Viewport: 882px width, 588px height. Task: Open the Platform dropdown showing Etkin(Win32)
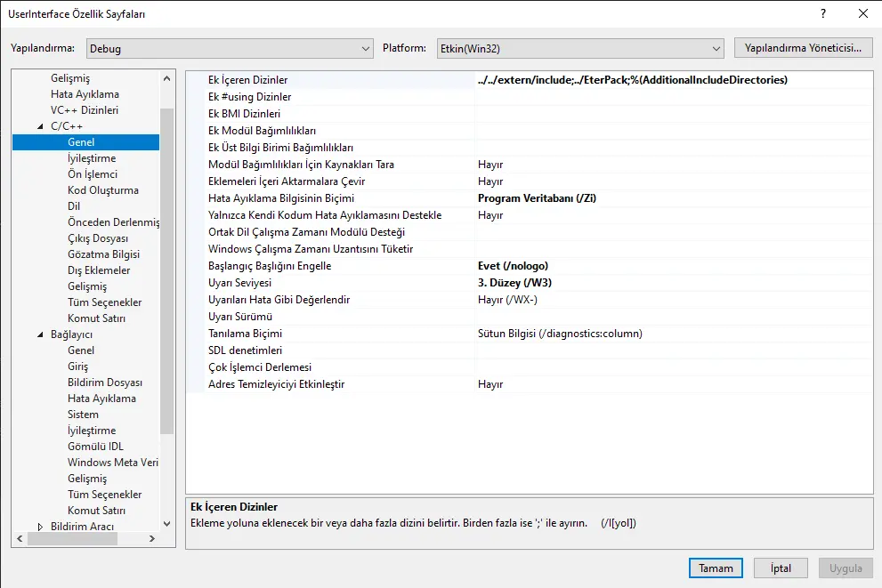pos(579,49)
